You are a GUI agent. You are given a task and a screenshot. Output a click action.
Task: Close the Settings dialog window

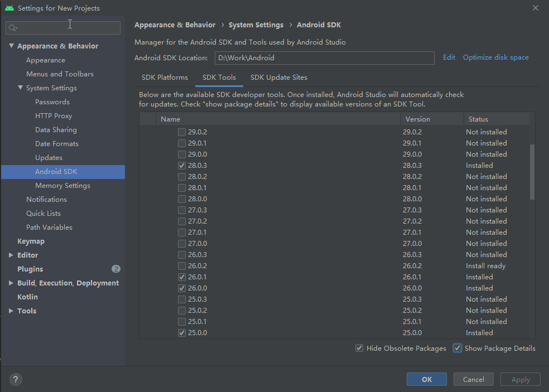(x=536, y=8)
